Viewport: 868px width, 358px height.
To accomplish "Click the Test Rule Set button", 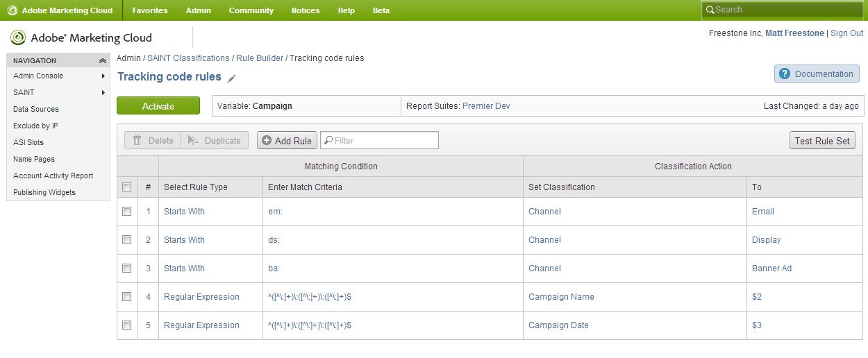I will tap(822, 141).
